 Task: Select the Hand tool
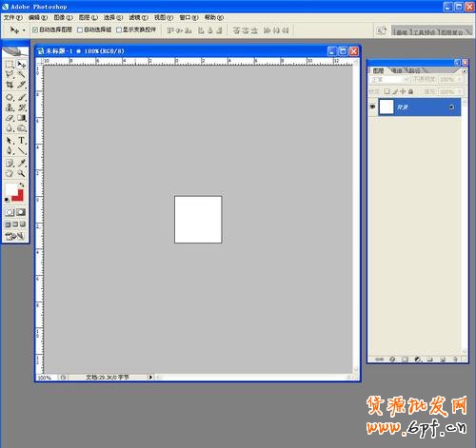(x=10, y=173)
